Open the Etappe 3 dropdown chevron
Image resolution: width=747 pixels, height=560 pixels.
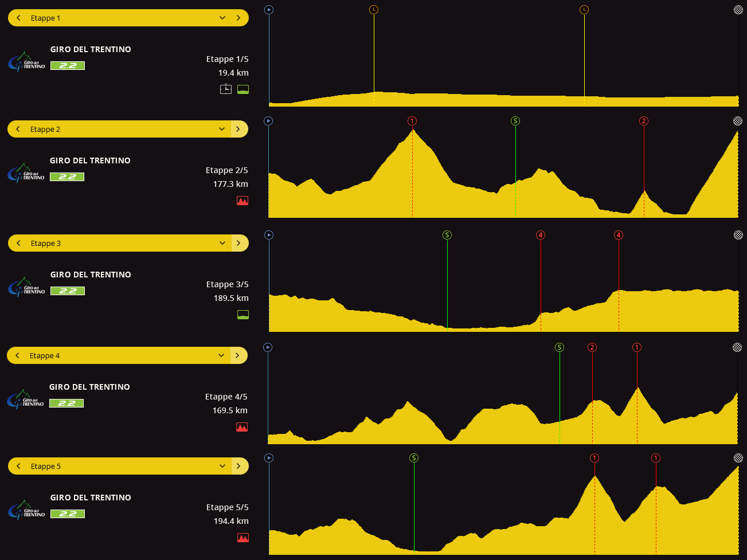(x=222, y=243)
